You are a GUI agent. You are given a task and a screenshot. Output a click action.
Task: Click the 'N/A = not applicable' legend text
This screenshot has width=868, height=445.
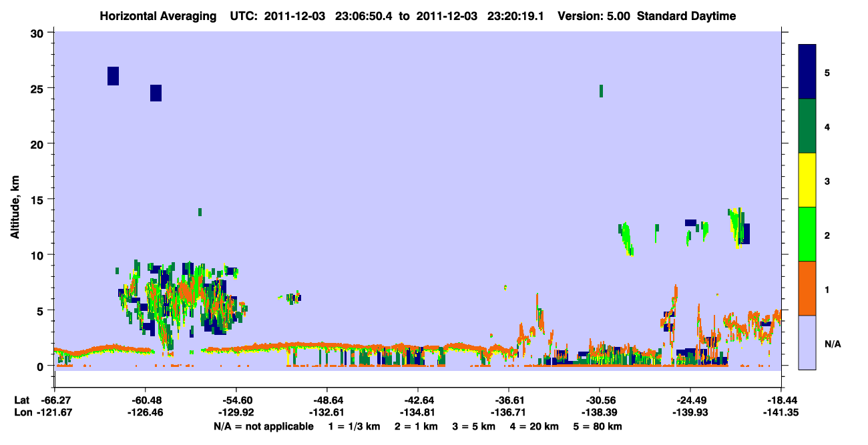(x=263, y=426)
